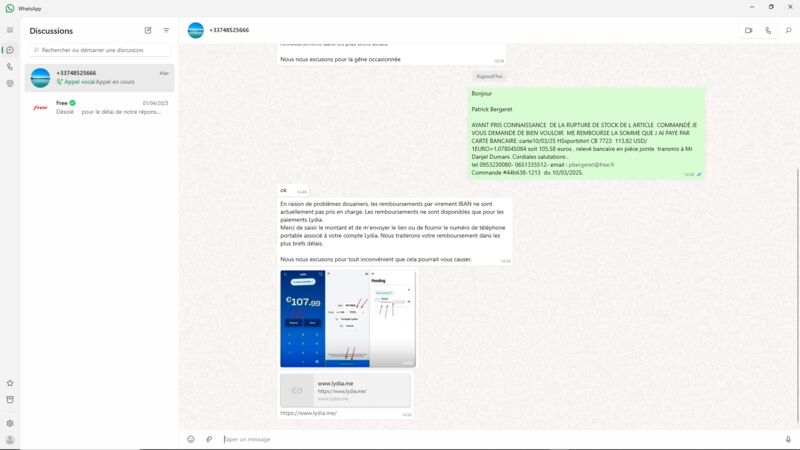
Task: Open the Chats tab in sidebar
Action: (10, 50)
